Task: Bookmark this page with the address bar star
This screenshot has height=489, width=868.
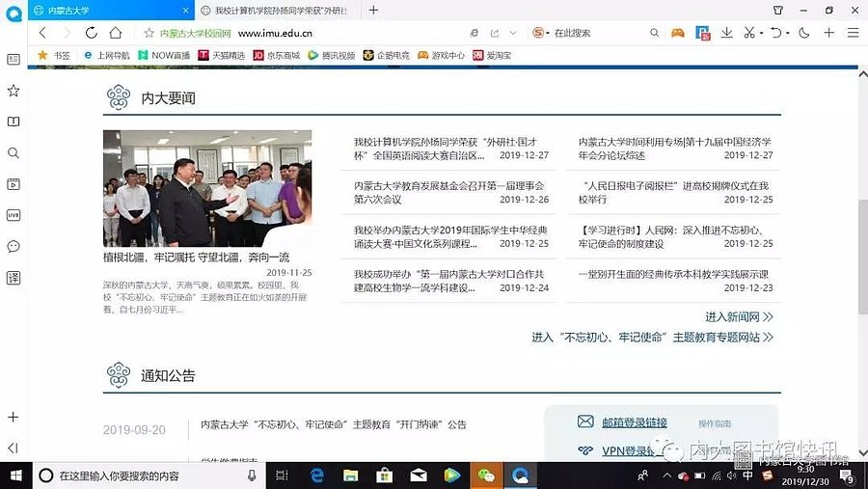Action: pyautogui.click(x=149, y=33)
